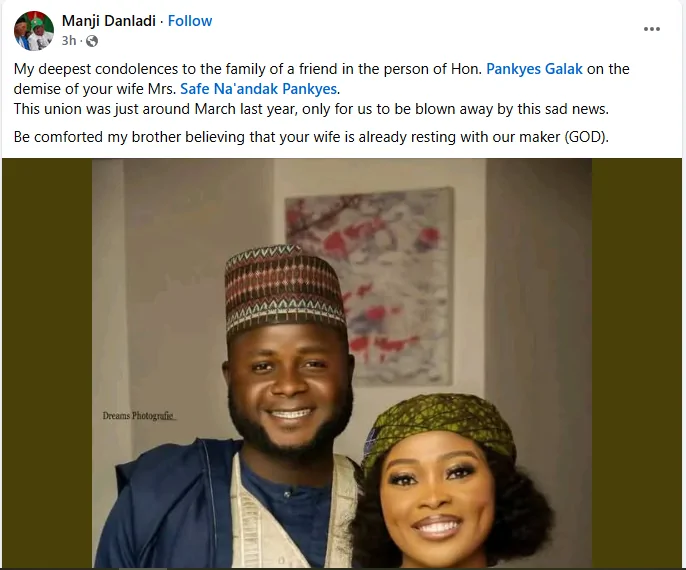Click the globe public audience icon
Viewport: 686px width, 570px height.
(92, 41)
